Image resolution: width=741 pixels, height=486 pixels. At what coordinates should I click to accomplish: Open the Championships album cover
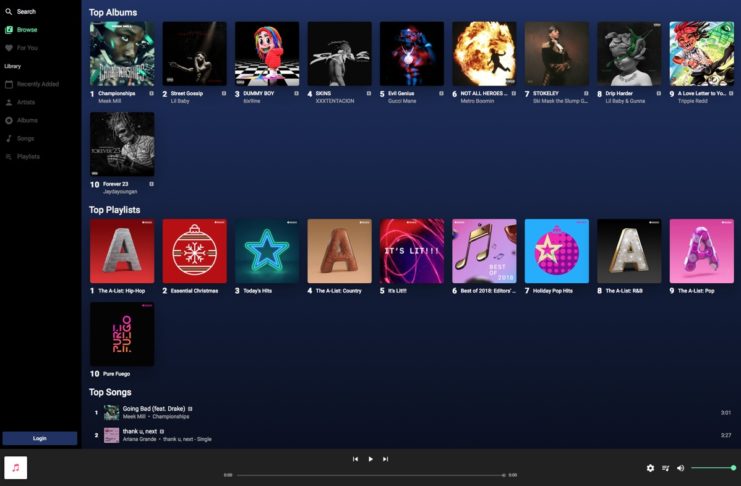(122, 53)
